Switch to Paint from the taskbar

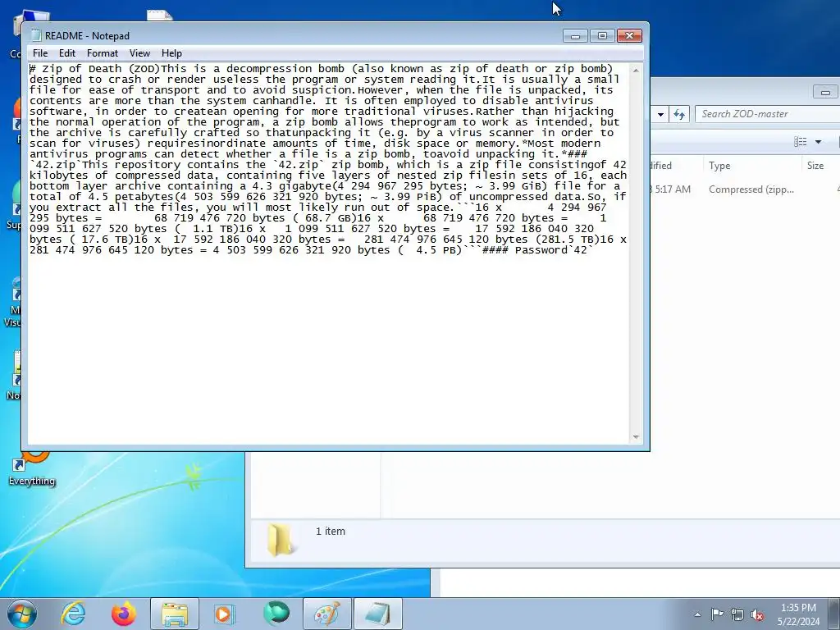coord(327,614)
